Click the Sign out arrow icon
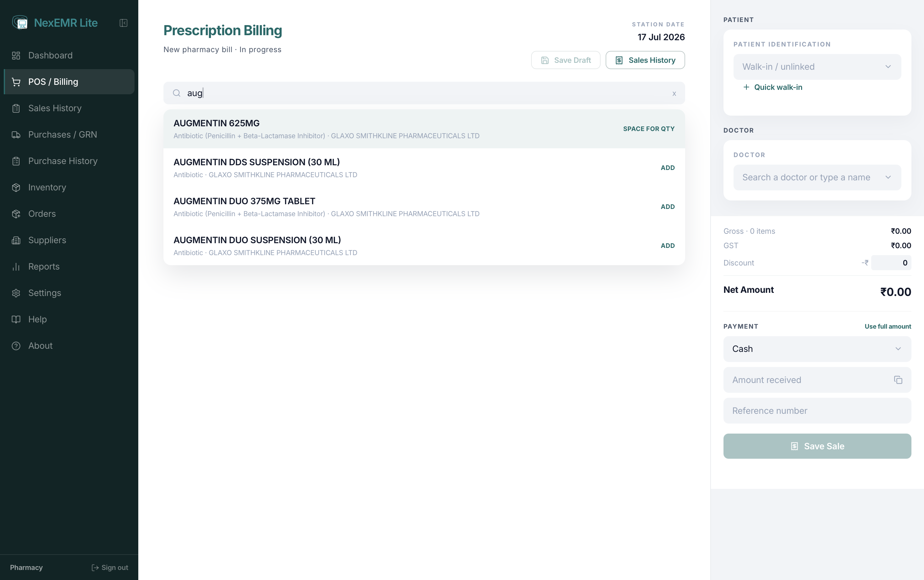The image size is (924, 580). tap(95, 568)
